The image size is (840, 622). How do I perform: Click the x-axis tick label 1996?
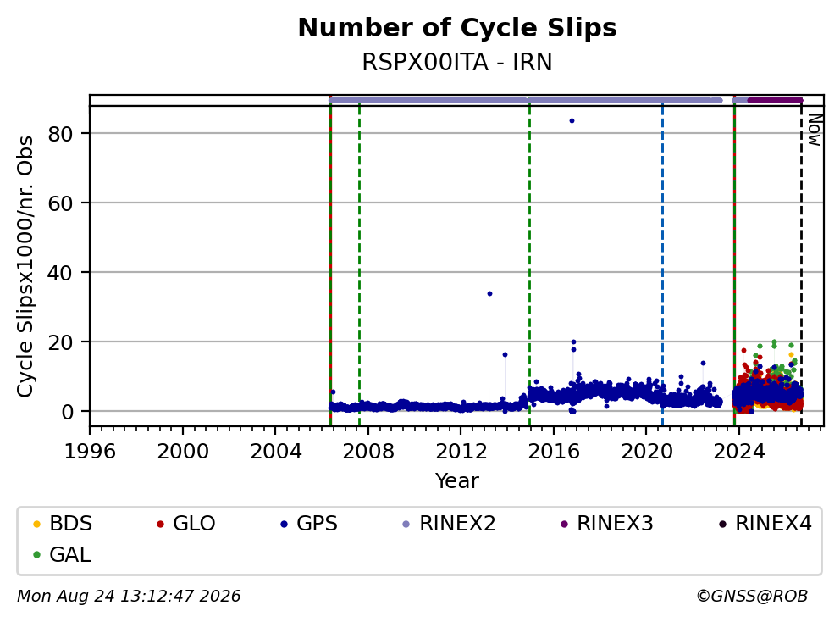(x=90, y=452)
